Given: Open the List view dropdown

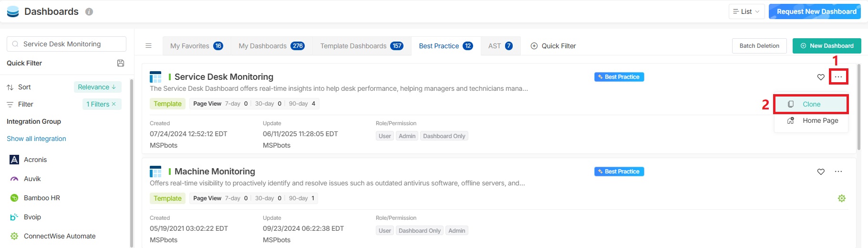Looking at the screenshot, I should click(x=746, y=11).
